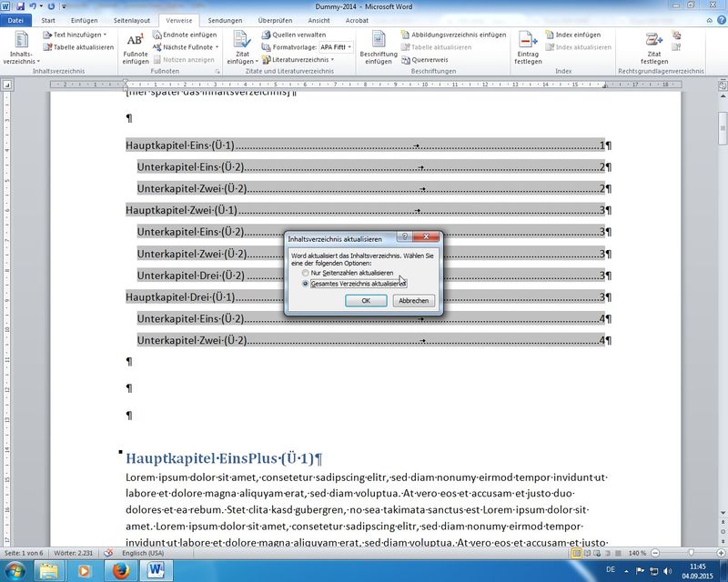
Task: Open Fußnoten dialog launcher
Action: 217,72
